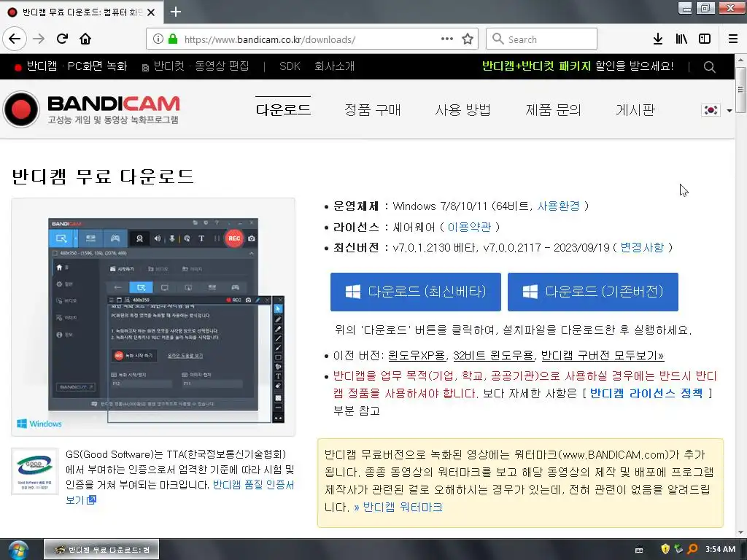
Task: Click the browser Search box
Action: point(542,39)
